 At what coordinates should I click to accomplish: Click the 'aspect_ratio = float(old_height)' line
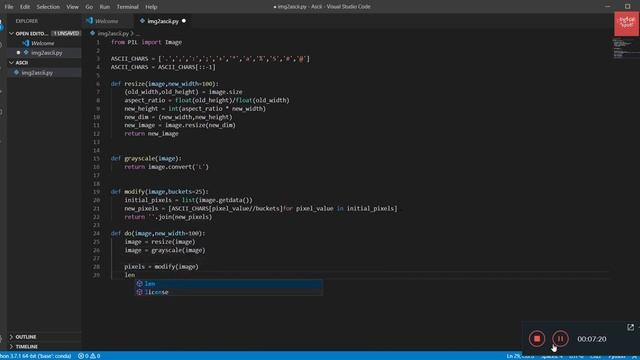pyautogui.click(x=207, y=100)
